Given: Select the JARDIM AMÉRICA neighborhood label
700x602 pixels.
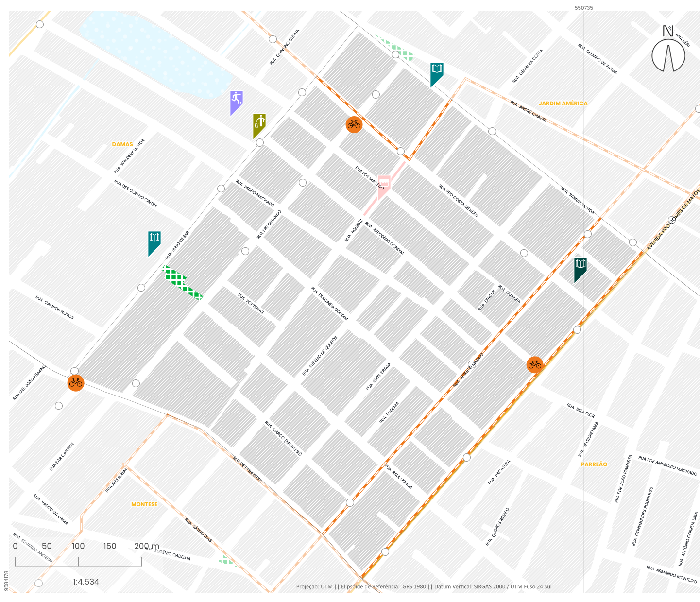Looking at the screenshot, I should point(563,103).
